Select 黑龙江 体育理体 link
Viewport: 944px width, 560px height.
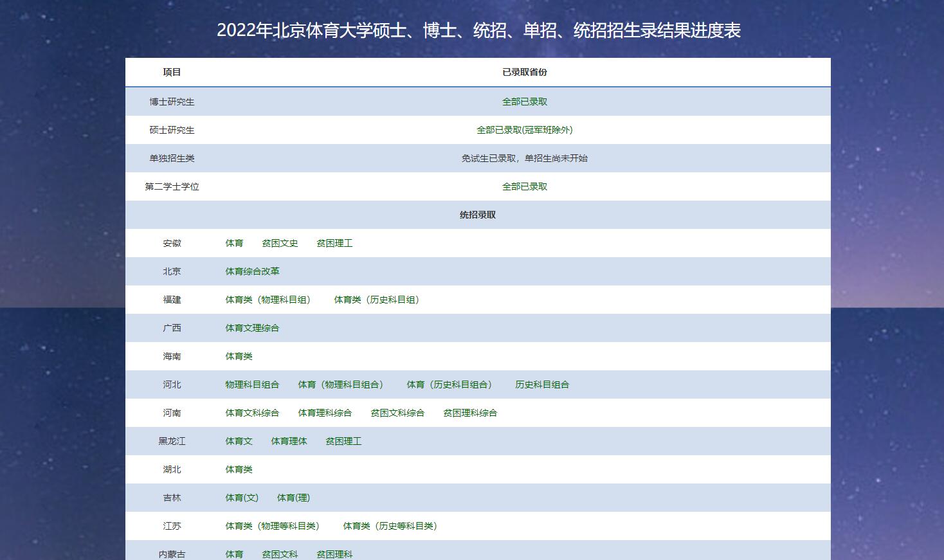pos(289,441)
